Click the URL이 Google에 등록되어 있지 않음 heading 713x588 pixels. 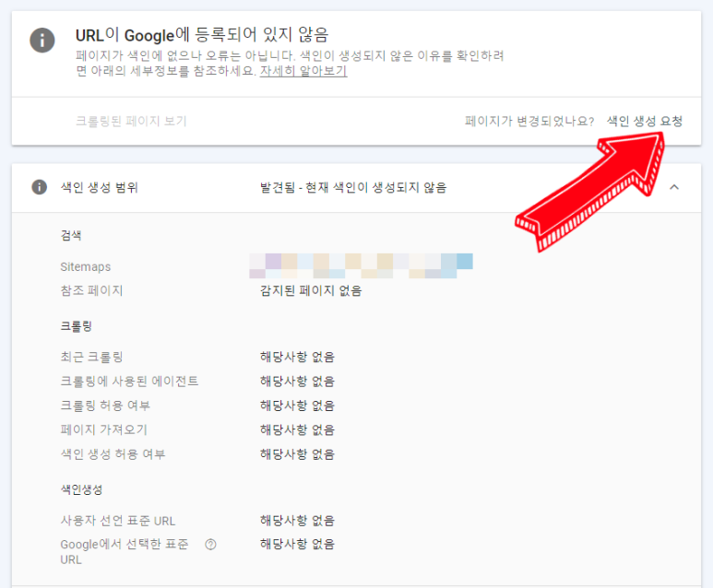202,35
